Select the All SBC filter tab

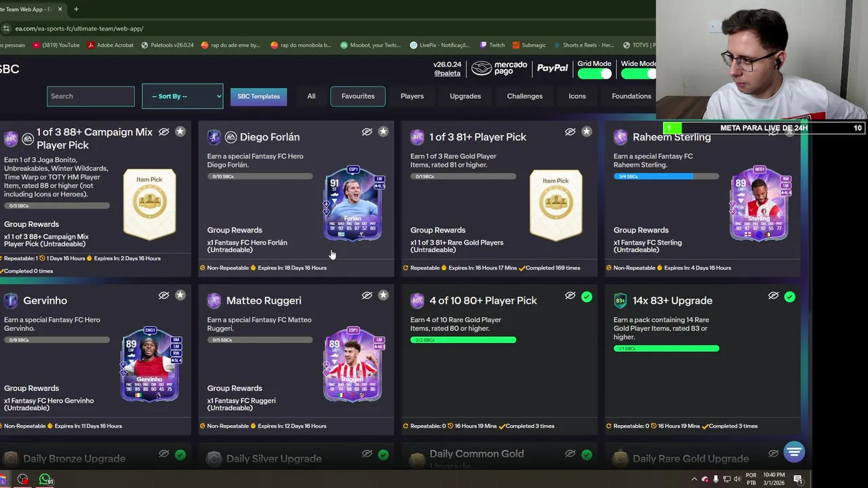311,96
